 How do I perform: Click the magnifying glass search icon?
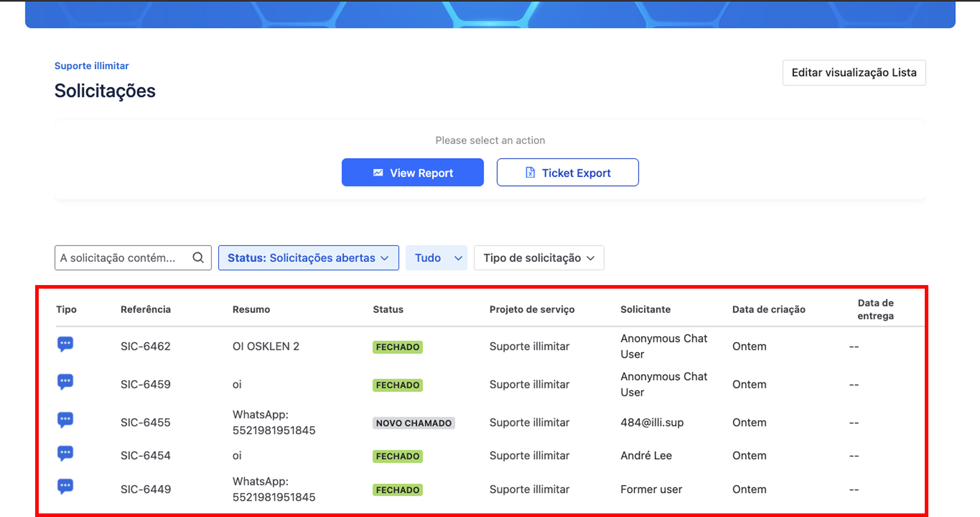point(198,258)
